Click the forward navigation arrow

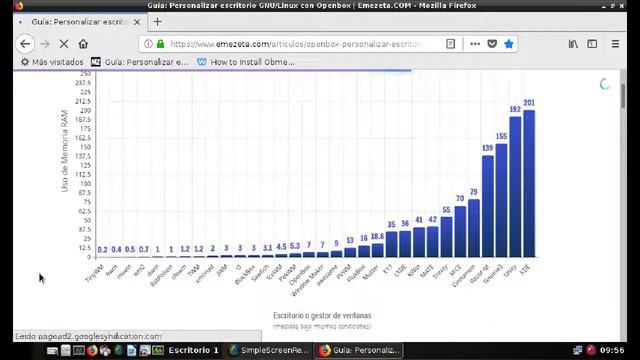point(45,44)
